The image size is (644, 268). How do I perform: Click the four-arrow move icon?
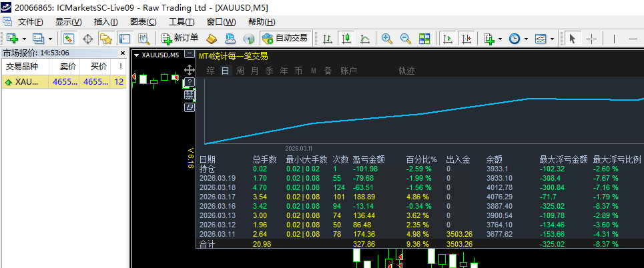[x=190, y=69]
